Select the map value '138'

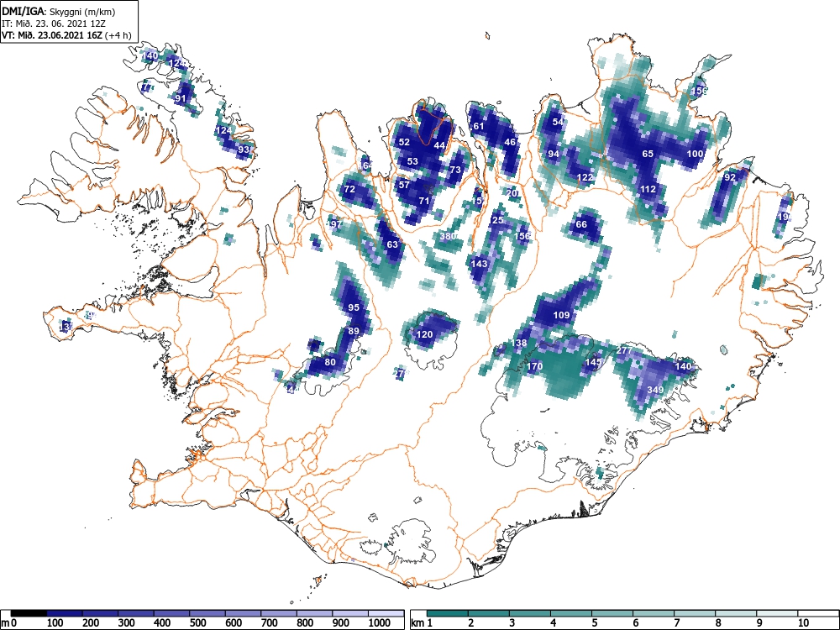tap(518, 343)
